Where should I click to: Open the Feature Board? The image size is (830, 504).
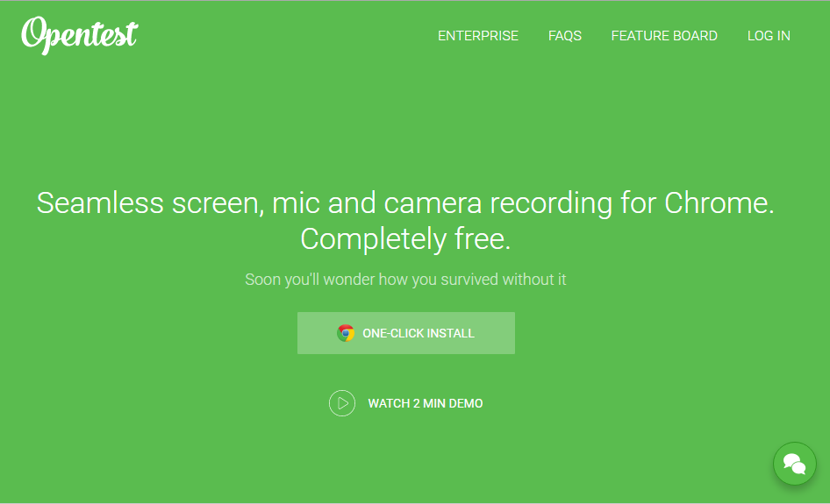coord(664,36)
